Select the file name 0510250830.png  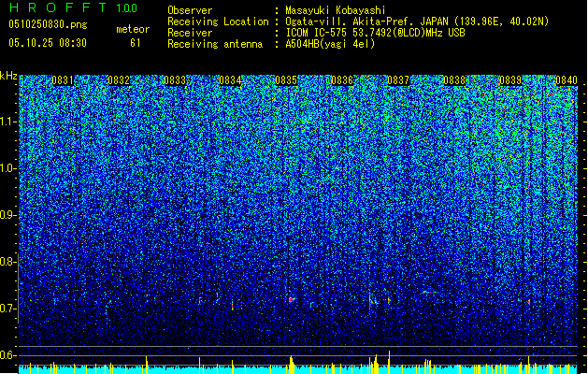coord(48,25)
